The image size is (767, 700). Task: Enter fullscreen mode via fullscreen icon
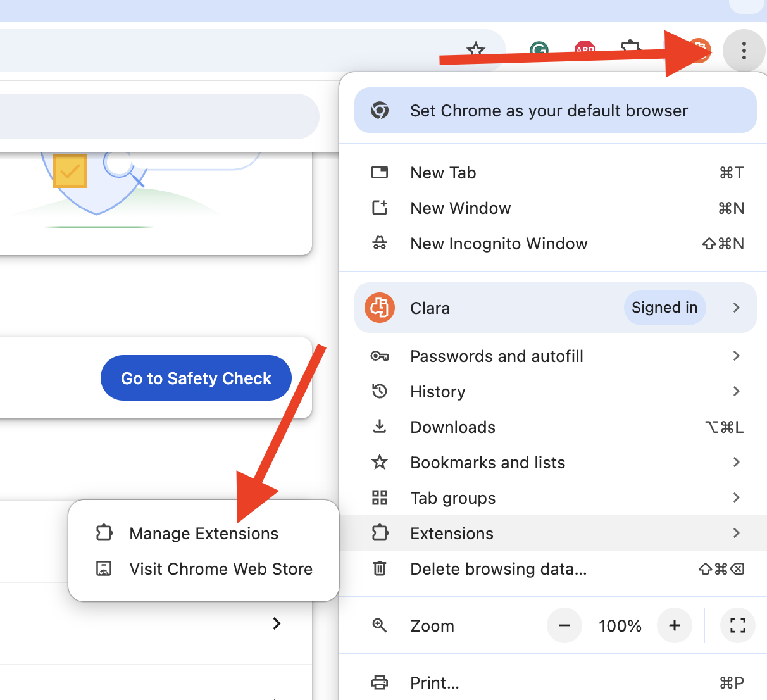tap(738, 626)
